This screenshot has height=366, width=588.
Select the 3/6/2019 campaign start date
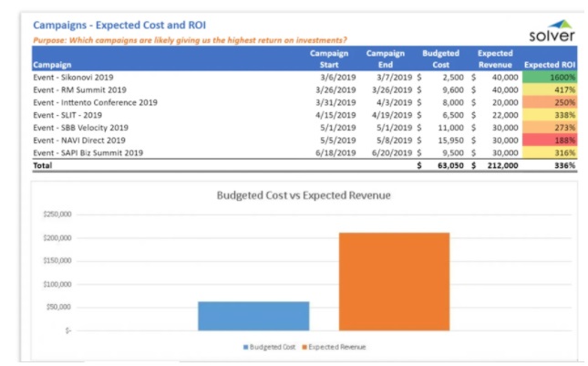point(338,78)
